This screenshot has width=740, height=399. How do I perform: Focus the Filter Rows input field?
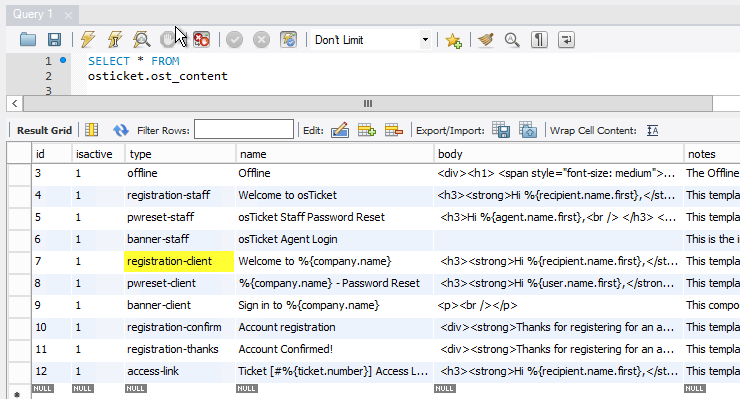pyautogui.click(x=244, y=129)
